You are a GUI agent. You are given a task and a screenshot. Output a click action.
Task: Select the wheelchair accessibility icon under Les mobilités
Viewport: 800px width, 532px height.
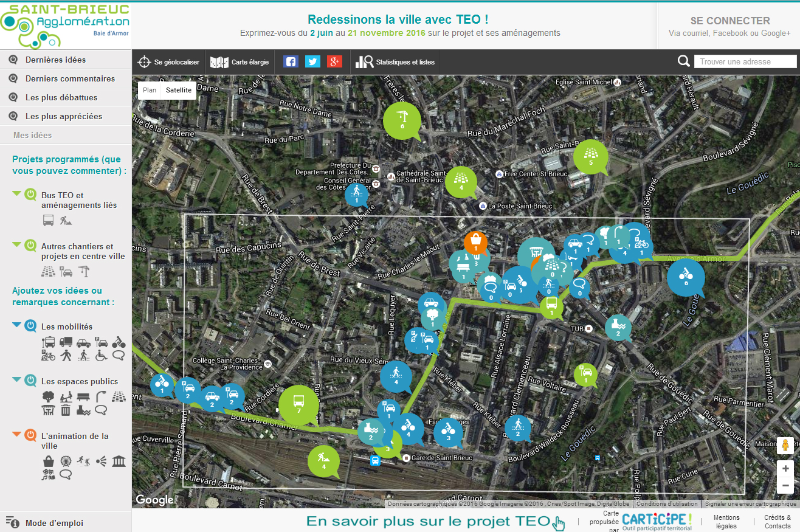(x=101, y=356)
